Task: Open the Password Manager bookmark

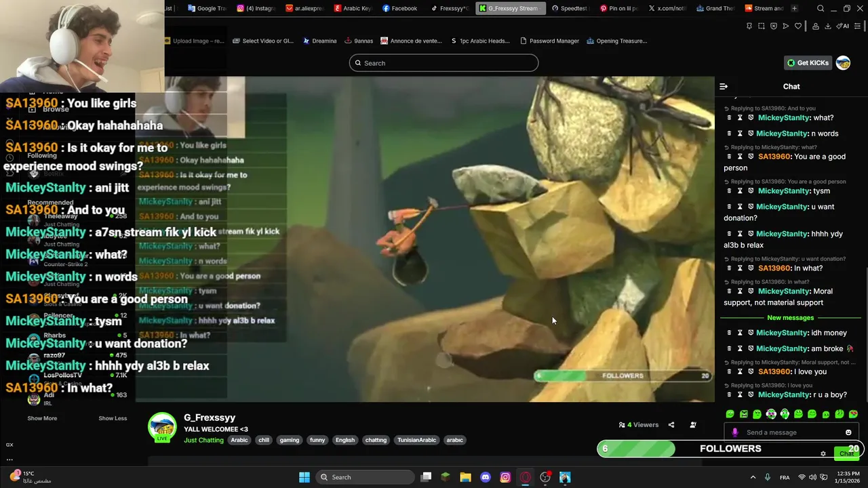Action: click(x=549, y=41)
